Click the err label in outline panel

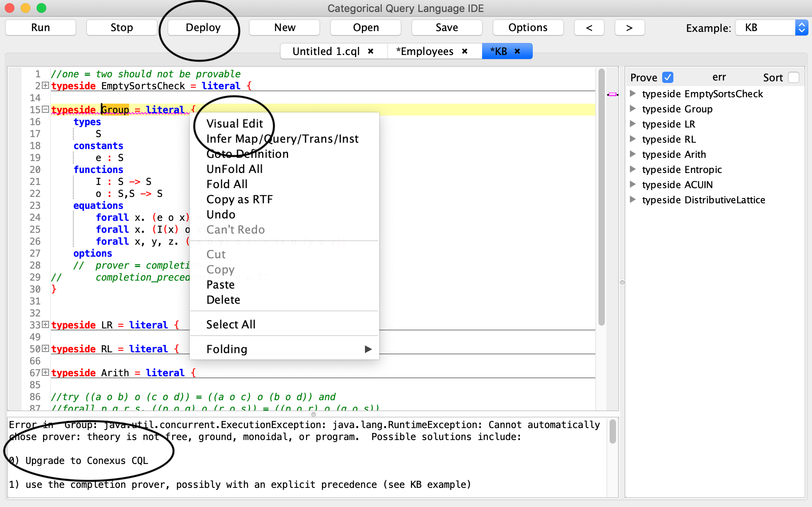coord(719,77)
